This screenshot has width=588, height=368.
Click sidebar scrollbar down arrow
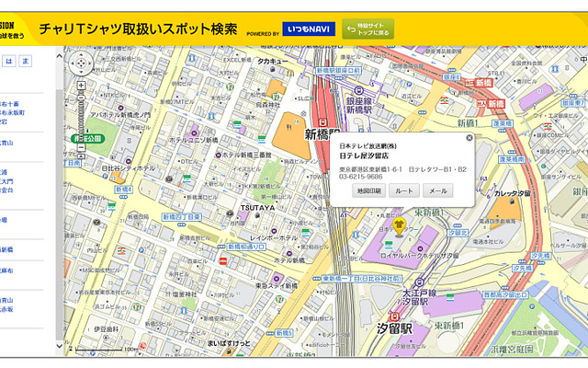point(59,346)
